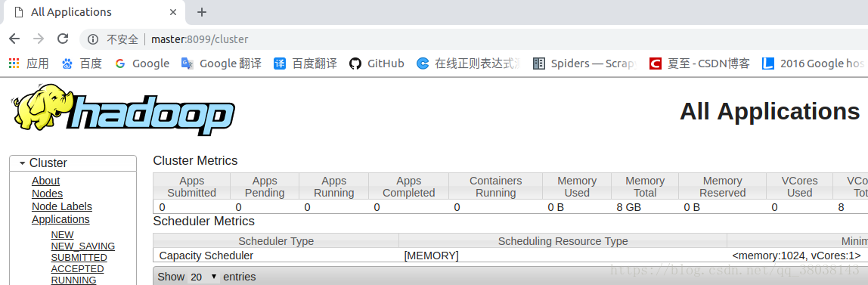The image size is (868, 285).
Task: Collapse the Cluster sidebar section
Action: pyautogui.click(x=22, y=163)
